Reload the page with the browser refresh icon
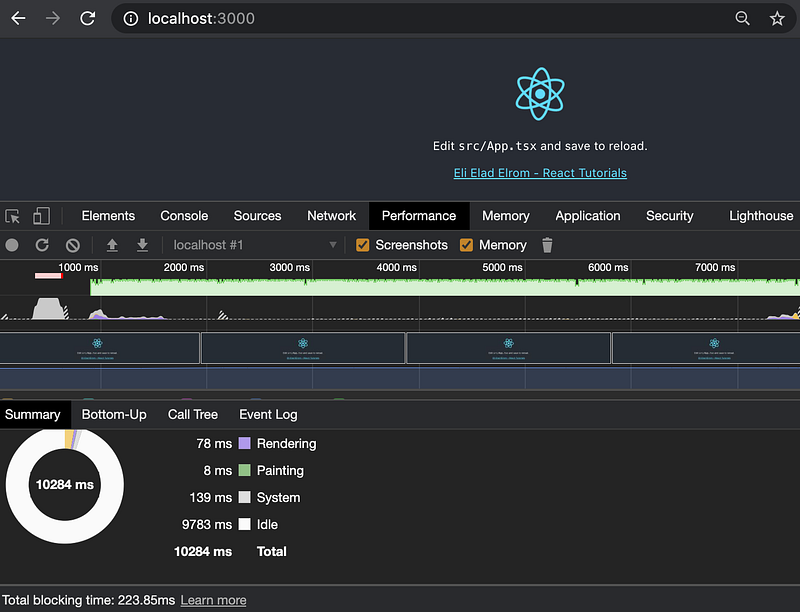 87,19
